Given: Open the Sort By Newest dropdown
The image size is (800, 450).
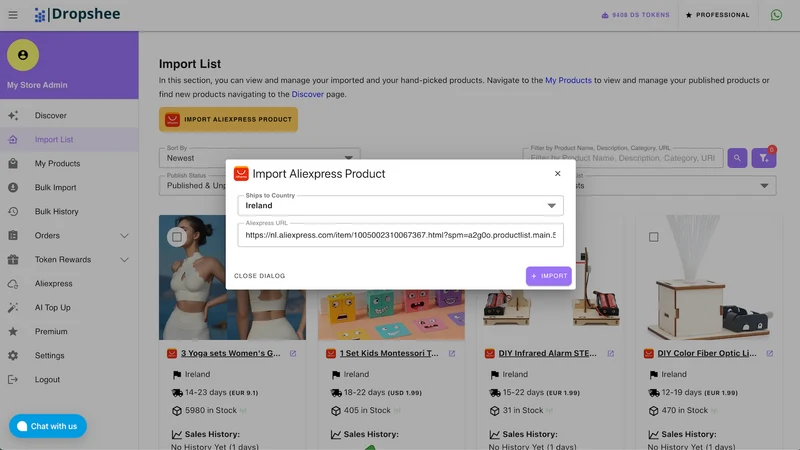Looking at the screenshot, I should coord(260,158).
